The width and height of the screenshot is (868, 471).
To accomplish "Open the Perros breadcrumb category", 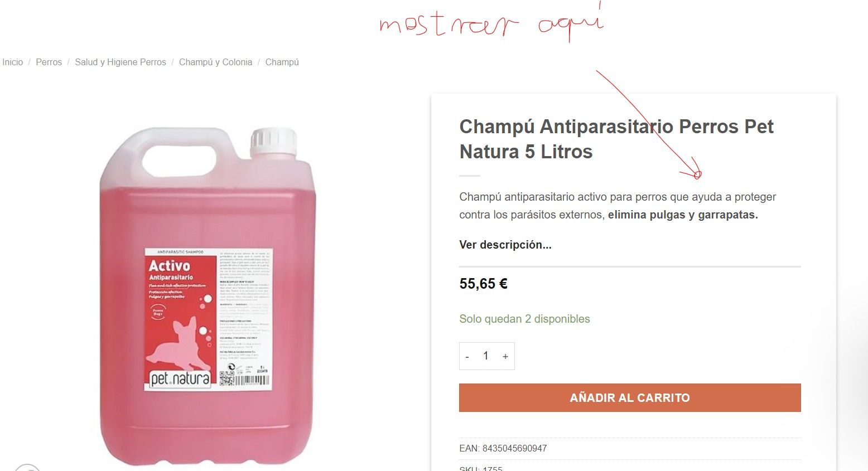I will [x=49, y=62].
